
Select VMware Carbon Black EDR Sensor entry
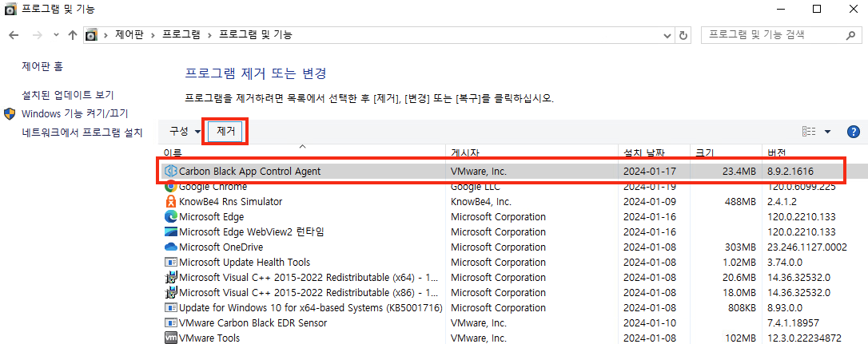253,322
